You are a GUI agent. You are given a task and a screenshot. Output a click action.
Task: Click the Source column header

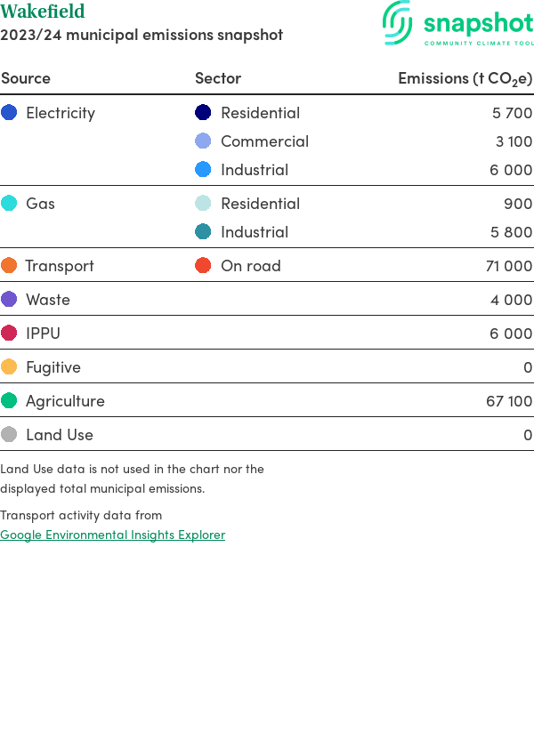coord(26,78)
